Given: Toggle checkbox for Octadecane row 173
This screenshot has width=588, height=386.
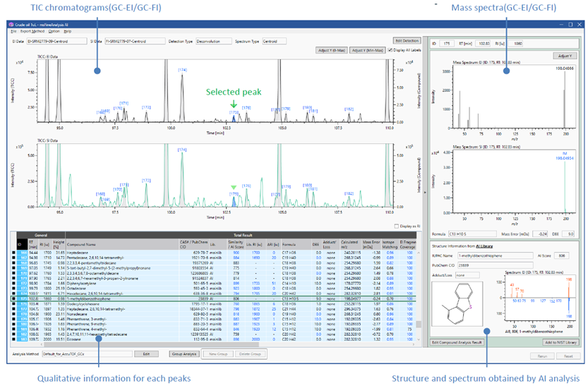Looking at the screenshot, I should [x=13, y=289].
